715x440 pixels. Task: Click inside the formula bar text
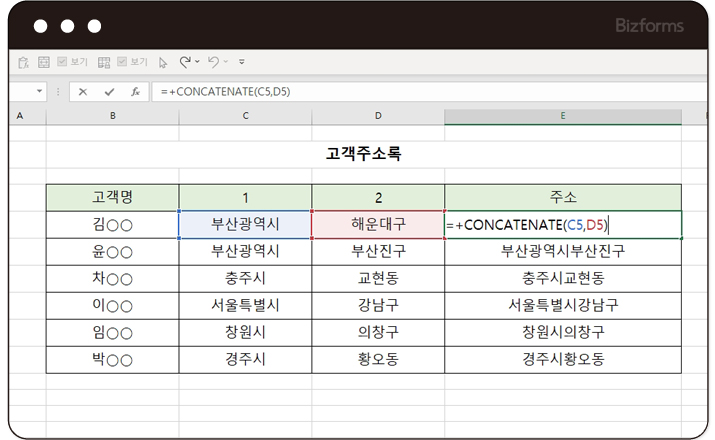[400, 91]
